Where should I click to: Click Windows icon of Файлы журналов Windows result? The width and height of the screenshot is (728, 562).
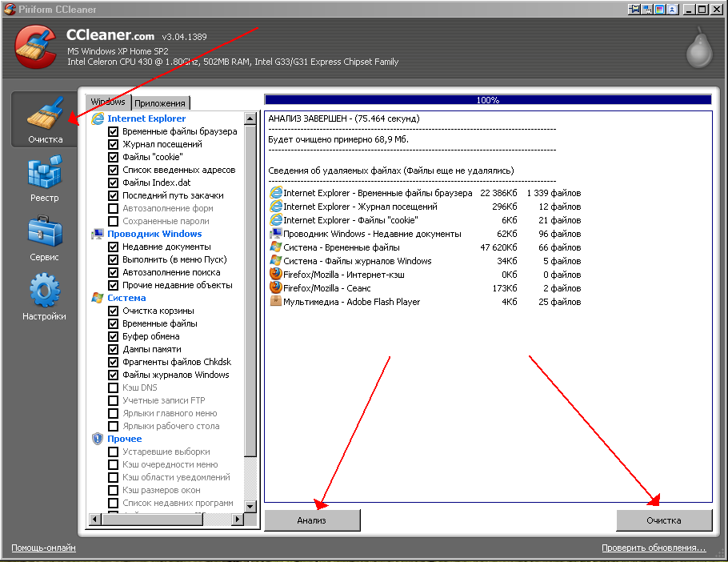[x=276, y=260]
